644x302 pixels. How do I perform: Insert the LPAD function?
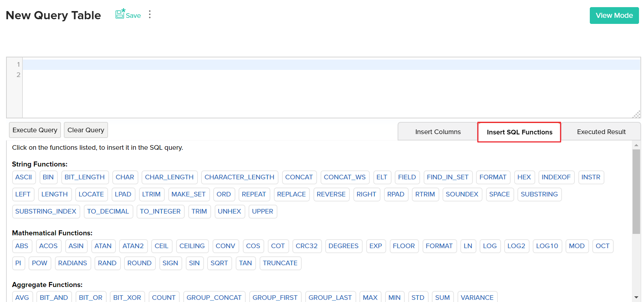123,194
